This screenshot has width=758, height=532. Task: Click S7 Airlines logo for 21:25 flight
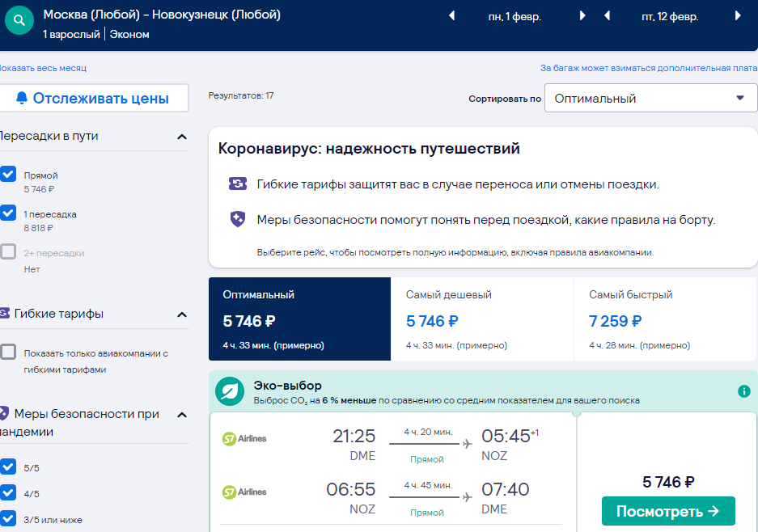pyautogui.click(x=244, y=439)
